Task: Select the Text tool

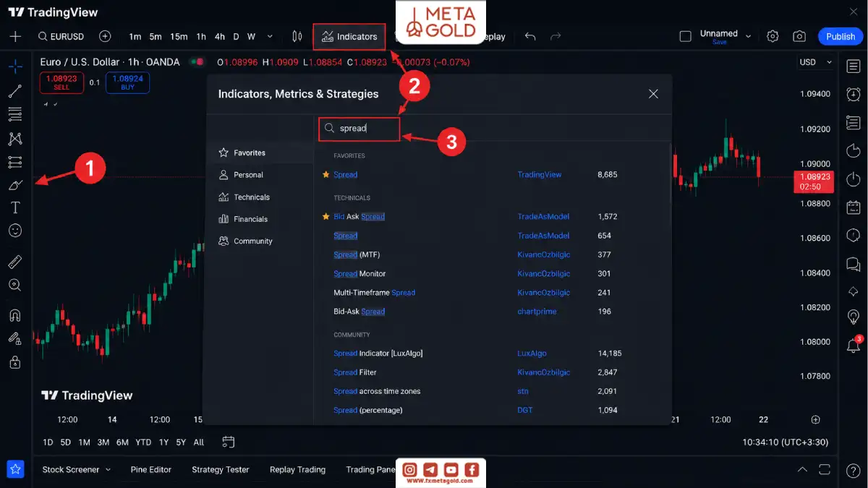Action: pyautogui.click(x=15, y=207)
